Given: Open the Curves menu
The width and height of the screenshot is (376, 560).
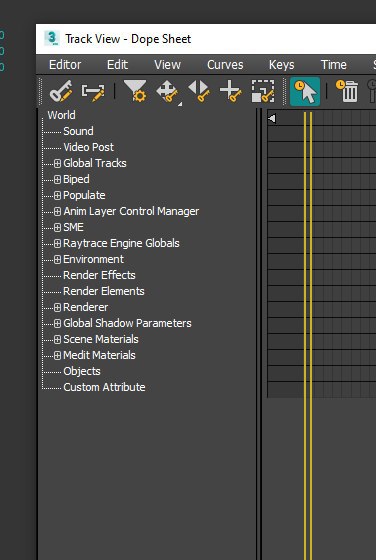Looking at the screenshot, I should point(225,65).
